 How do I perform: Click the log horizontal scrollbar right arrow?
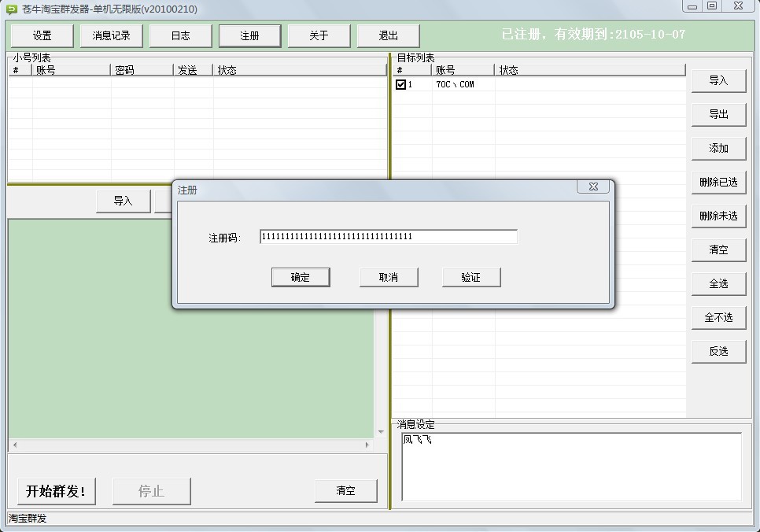point(367,445)
